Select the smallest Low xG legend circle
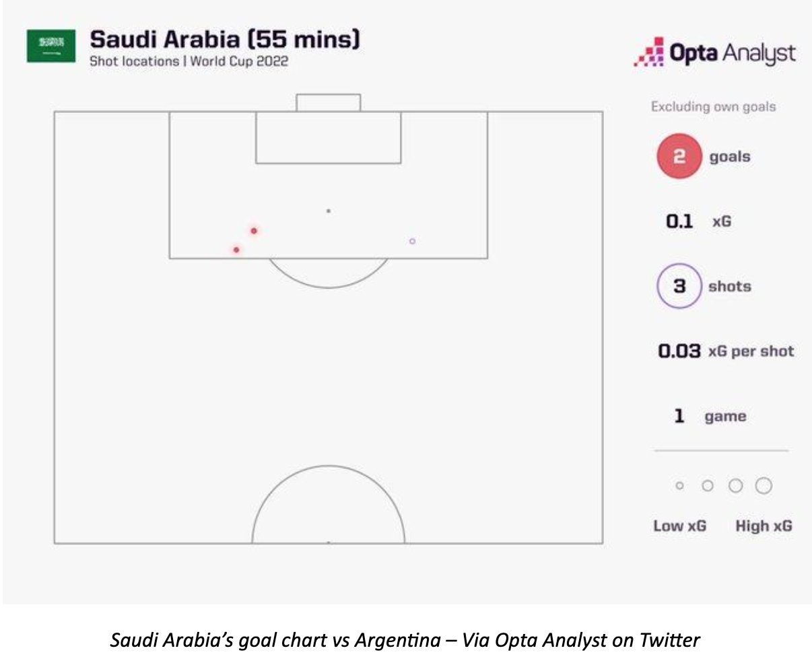 click(x=679, y=486)
